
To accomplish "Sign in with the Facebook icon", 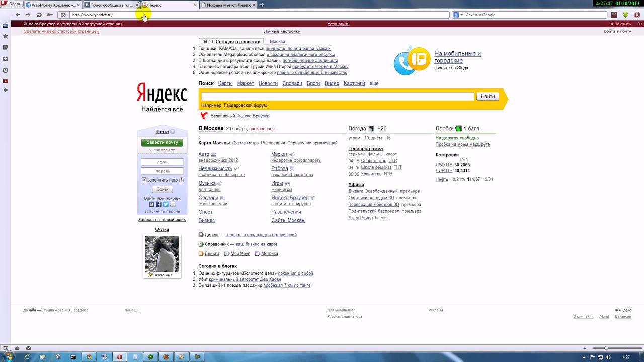I will pyautogui.click(x=158, y=205).
